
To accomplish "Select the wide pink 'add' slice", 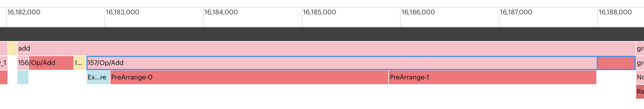I will [x=326, y=49].
